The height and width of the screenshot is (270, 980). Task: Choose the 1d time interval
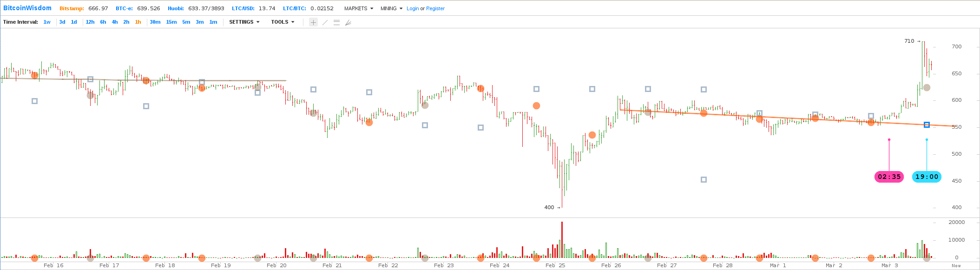pos(74,22)
